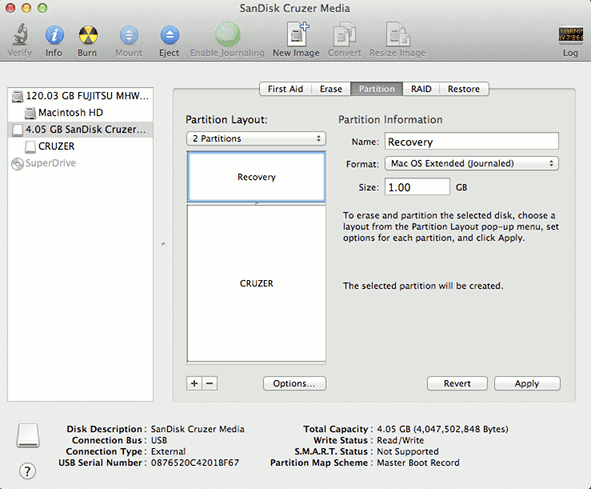
Task: Click 'The selected partition will be created' text
Action: tap(423, 286)
